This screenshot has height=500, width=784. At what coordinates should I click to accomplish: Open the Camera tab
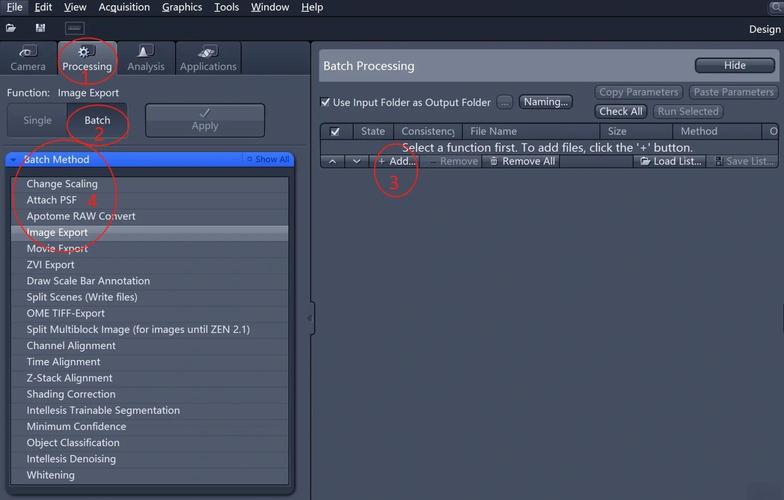point(28,58)
